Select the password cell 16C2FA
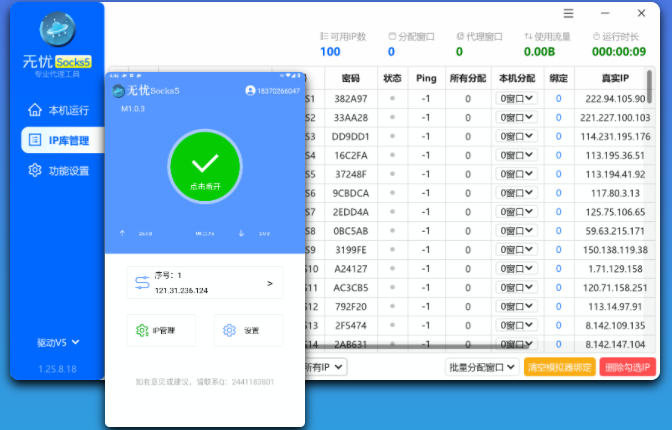This screenshot has width=672, height=430. (351, 155)
